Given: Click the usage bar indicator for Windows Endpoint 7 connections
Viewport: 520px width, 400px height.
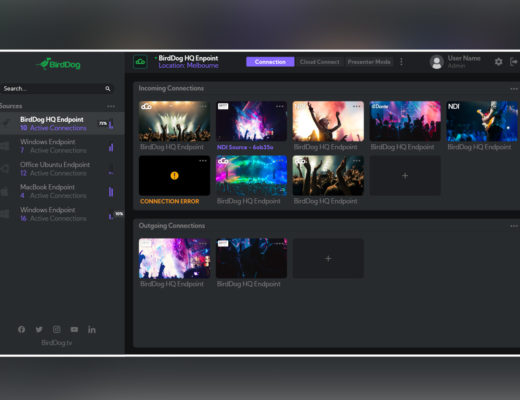Looking at the screenshot, I should pos(111,147).
